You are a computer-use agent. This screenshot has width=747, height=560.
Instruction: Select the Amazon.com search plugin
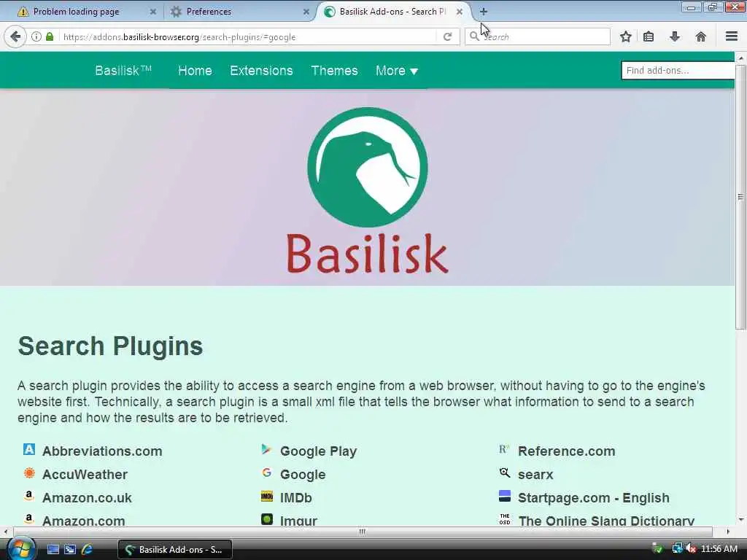pyautogui.click(x=83, y=521)
